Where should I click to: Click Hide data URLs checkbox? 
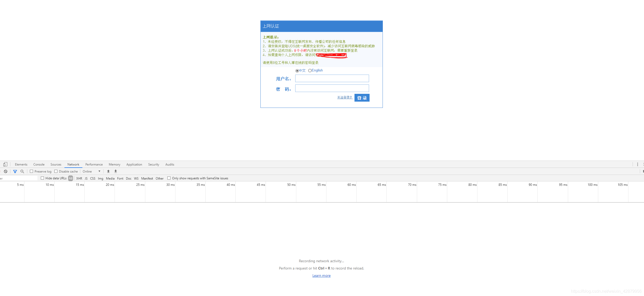(x=42, y=178)
